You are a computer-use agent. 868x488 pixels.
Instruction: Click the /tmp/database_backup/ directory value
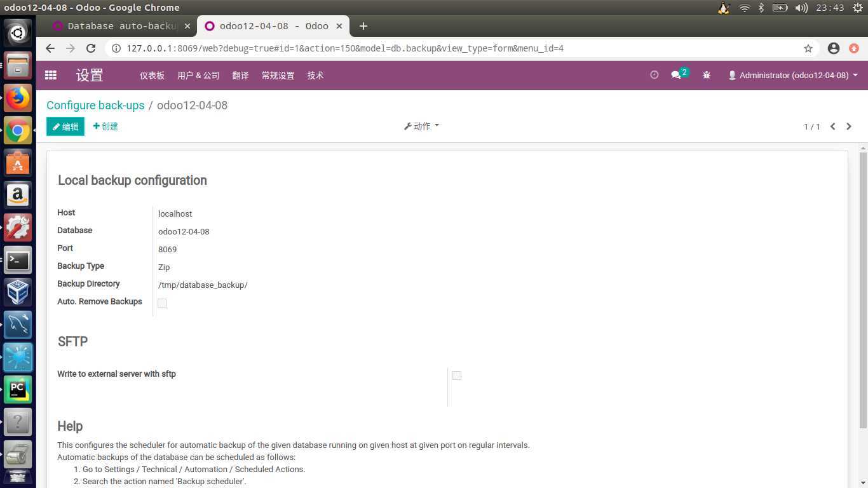[x=203, y=285]
